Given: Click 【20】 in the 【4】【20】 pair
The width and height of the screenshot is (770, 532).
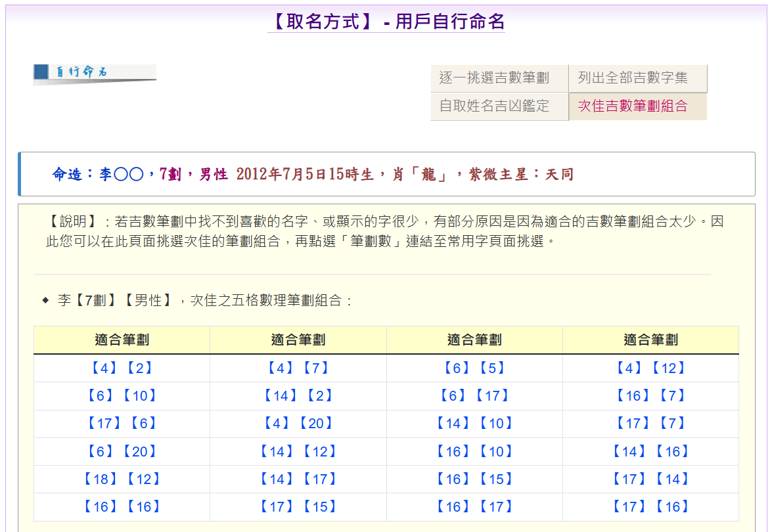Looking at the screenshot, I should coord(317,424).
